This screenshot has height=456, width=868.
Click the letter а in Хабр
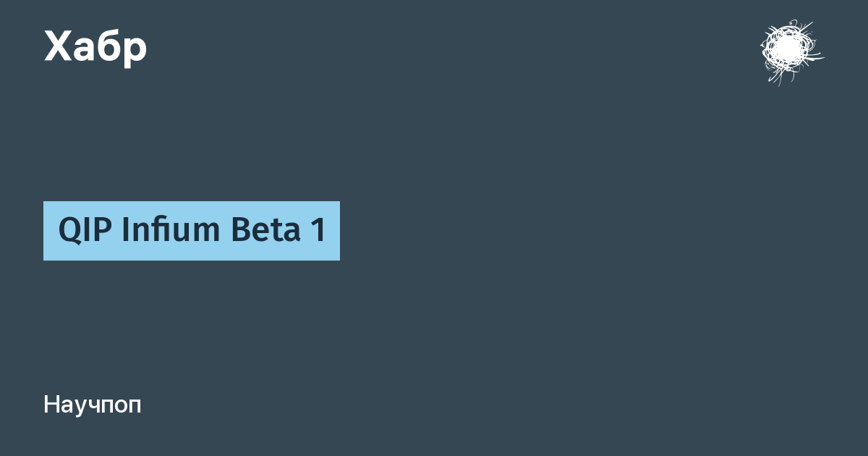pos(85,50)
